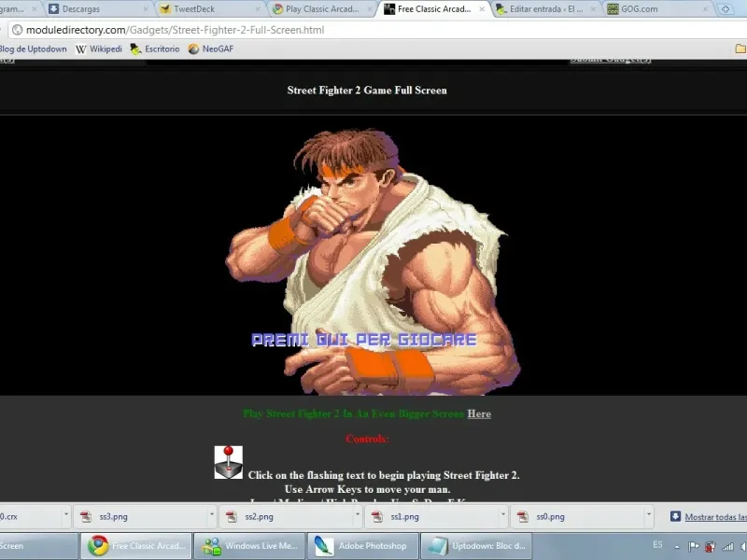This screenshot has height=560, width=747.
Task: Close the GOG.com tab
Action: pos(706,9)
